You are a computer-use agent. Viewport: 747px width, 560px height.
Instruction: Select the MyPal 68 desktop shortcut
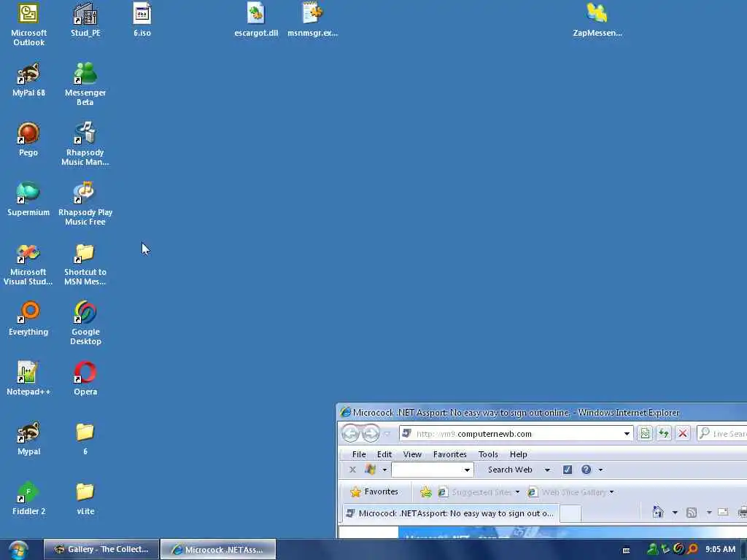tap(28, 80)
